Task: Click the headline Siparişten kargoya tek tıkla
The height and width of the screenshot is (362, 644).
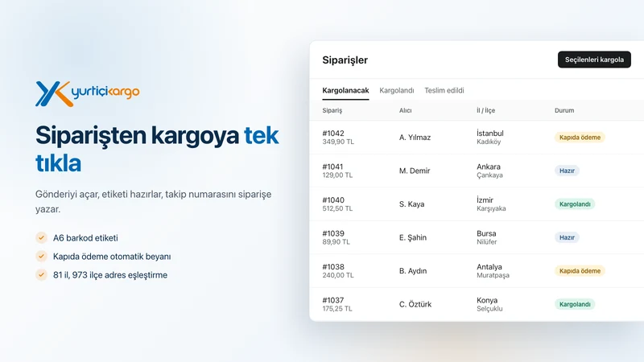Action: tap(157, 149)
